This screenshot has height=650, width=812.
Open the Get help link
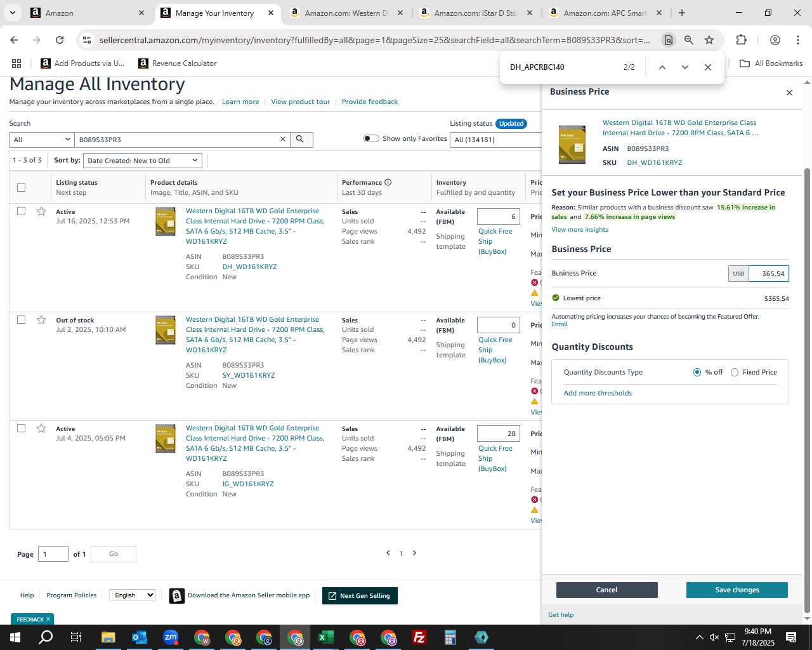[561, 615]
